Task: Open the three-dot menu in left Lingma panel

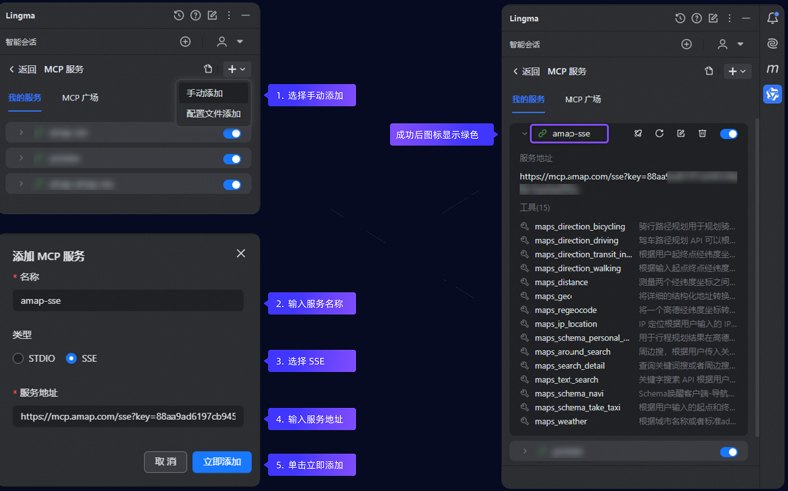Action: 229,16
